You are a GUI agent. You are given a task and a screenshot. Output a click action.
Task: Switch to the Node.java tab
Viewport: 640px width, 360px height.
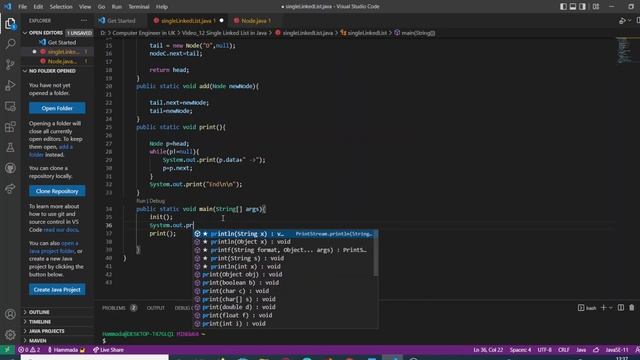coord(256,20)
